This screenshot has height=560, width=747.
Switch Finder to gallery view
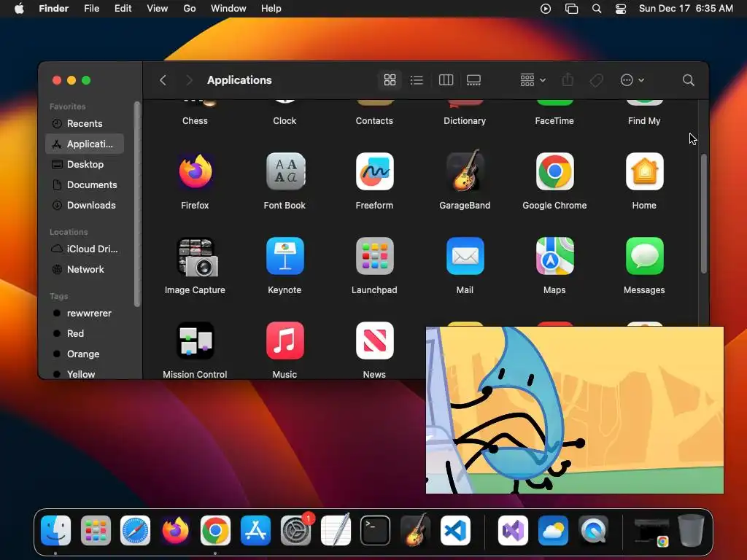(473, 80)
